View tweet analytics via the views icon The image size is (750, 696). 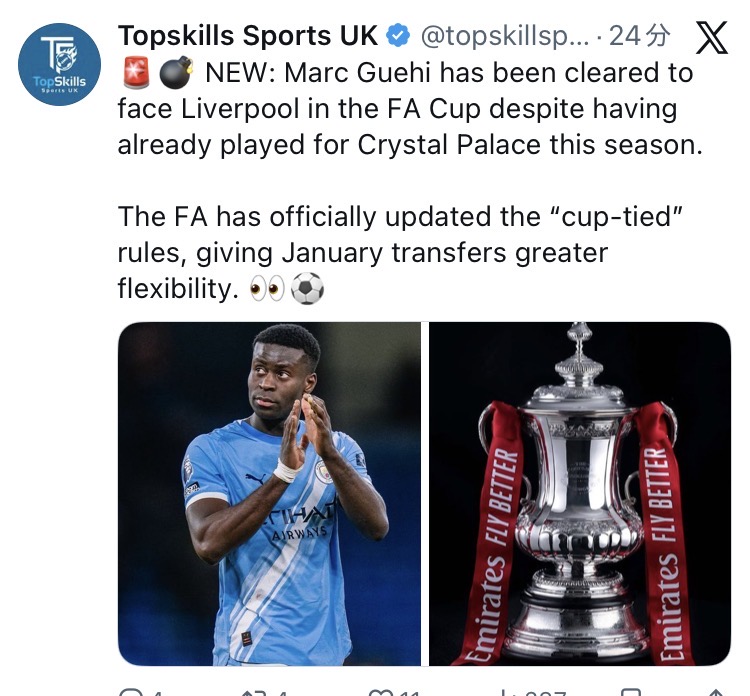(507, 690)
